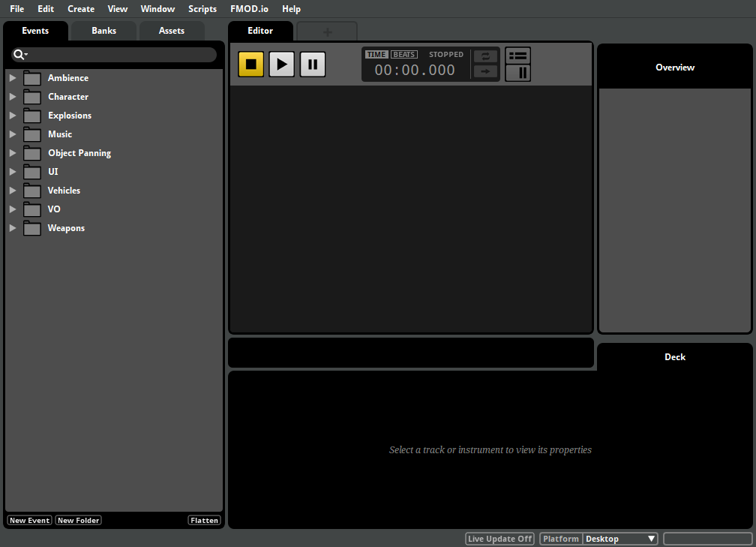Add a new editor tab with plus

pyautogui.click(x=327, y=32)
